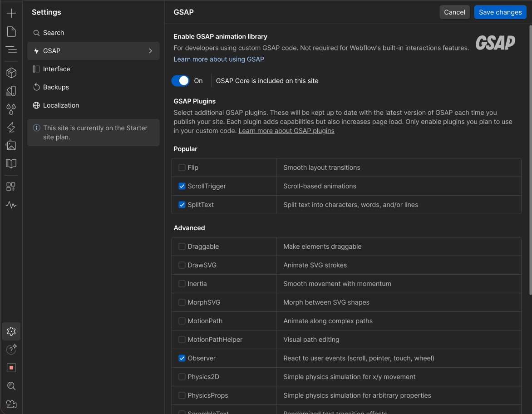Click the Scroll-based animations description
The image size is (532, 414).
click(320, 186)
